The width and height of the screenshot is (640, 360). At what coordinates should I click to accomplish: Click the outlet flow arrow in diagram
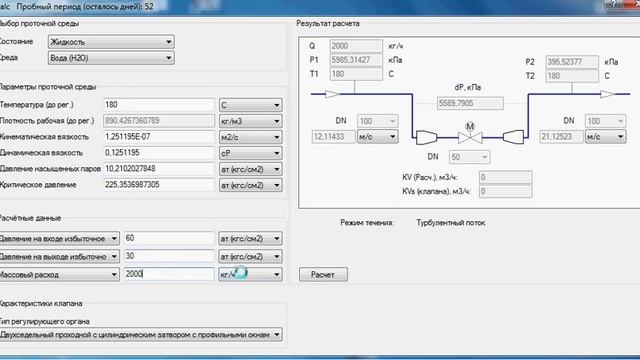[607, 94]
